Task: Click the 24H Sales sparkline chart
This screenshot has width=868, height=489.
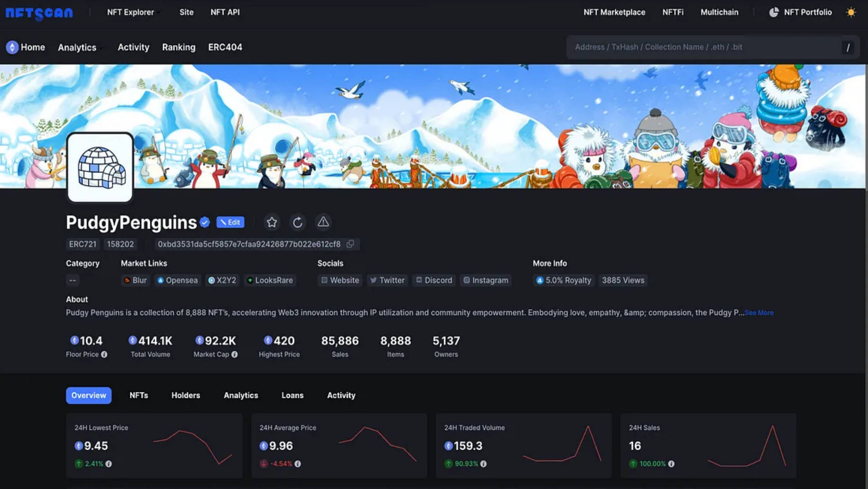Action: point(747,446)
